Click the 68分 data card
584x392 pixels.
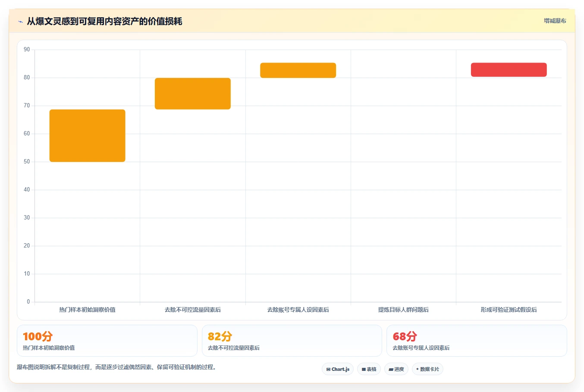477,341
